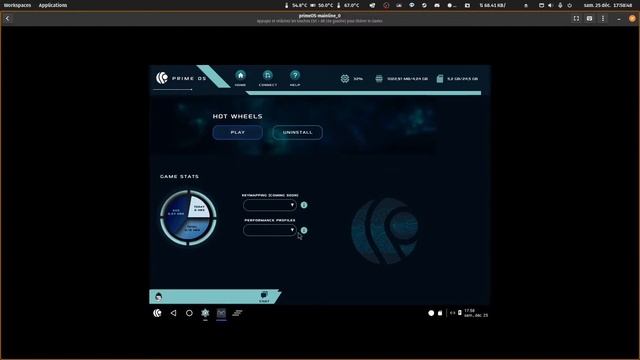Screen dimensions: 640x360
Task: Click the network arrows tray icon
Action: point(453,313)
